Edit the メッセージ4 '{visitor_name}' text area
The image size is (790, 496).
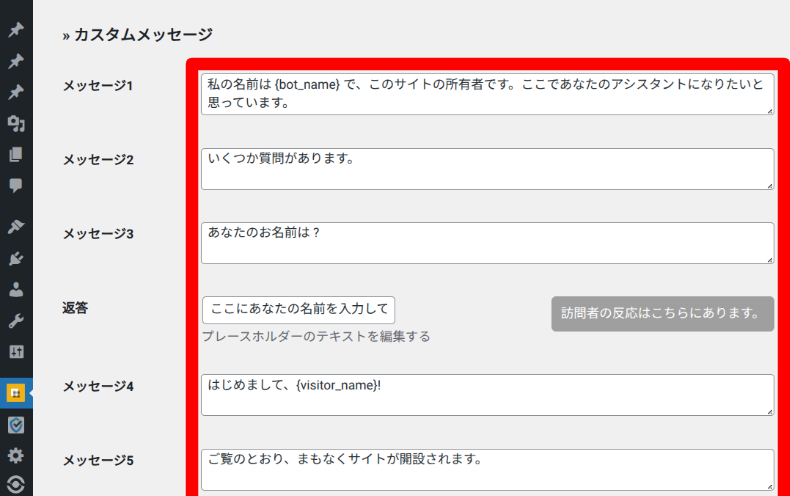487,395
